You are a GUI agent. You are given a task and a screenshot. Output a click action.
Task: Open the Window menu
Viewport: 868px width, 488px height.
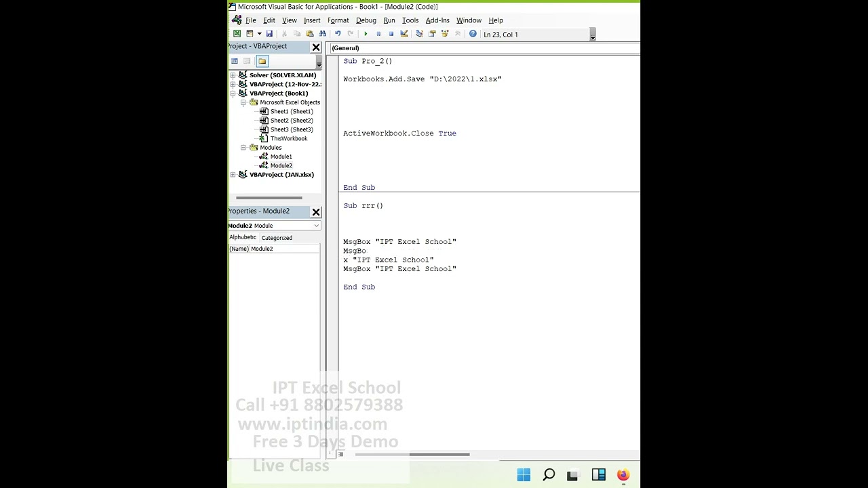pos(469,20)
